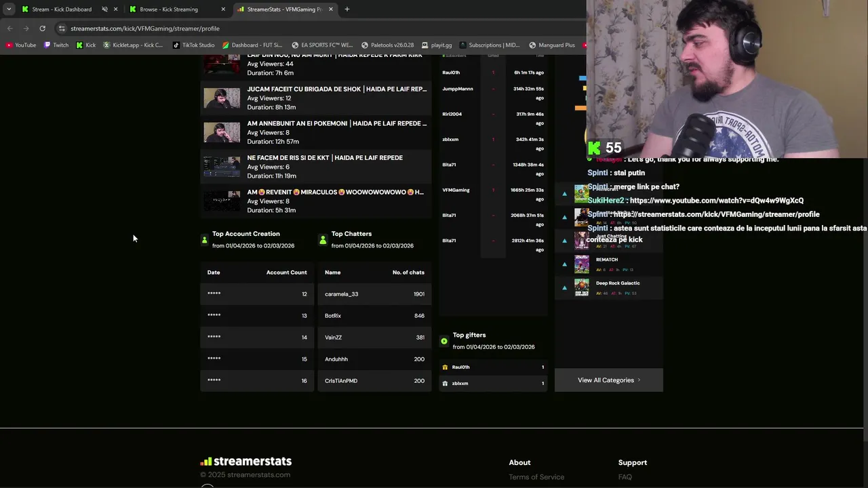Click the Account Count column header
This screenshot has height=488, width=868.
286,272
